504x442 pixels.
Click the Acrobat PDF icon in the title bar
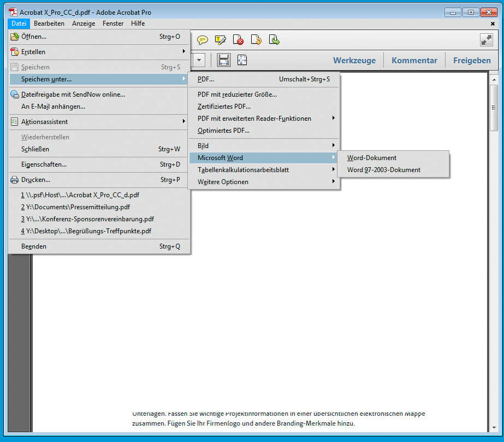point(13,12)
